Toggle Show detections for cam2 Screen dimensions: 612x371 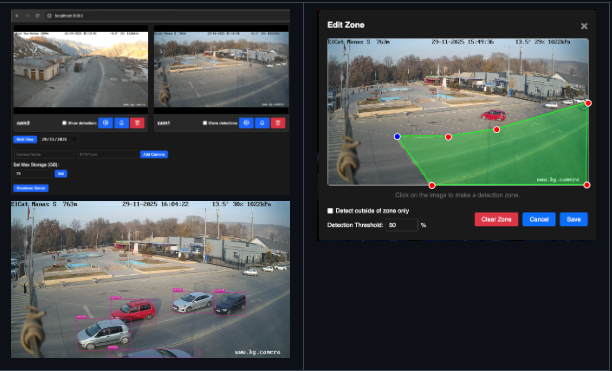coord(64,123)
